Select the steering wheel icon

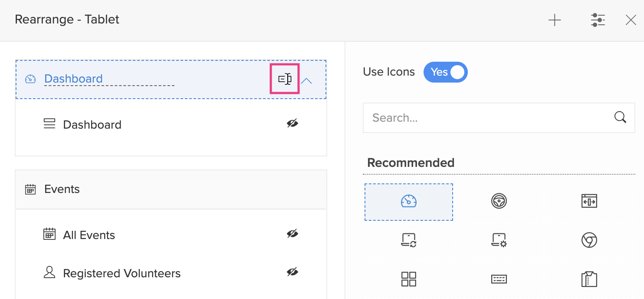click(x=499, y=201)
